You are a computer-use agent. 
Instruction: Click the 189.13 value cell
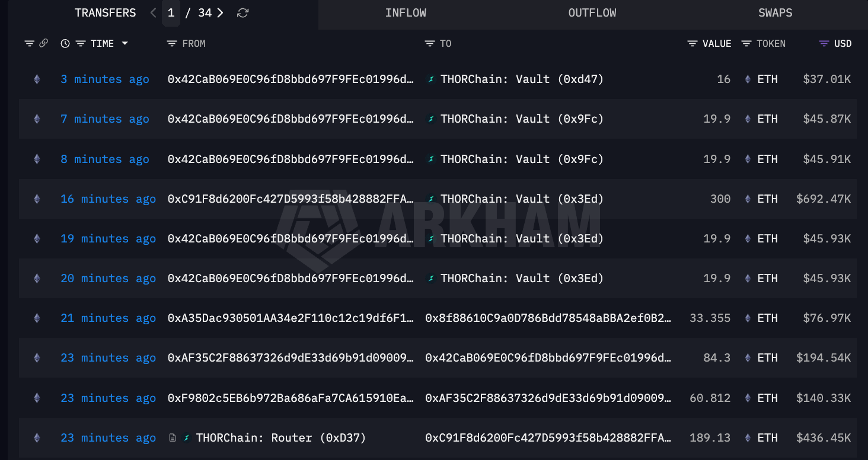click(x=710, y=438)
